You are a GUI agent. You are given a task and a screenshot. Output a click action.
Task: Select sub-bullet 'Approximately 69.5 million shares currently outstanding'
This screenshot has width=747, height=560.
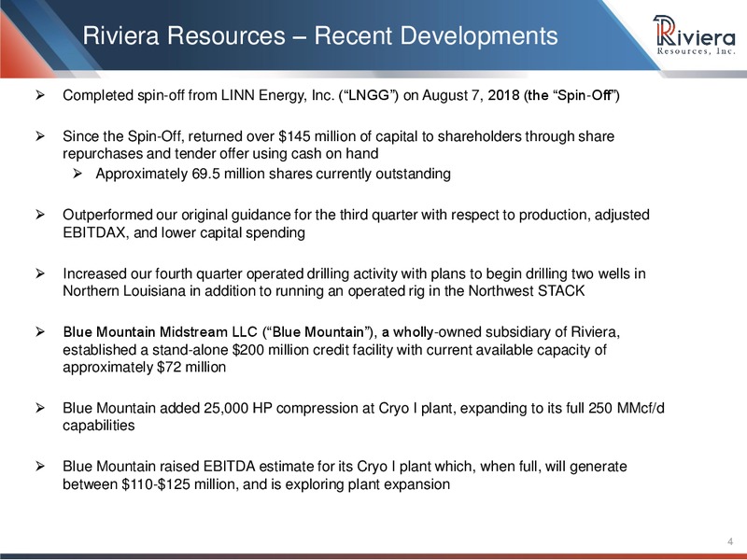pos(273,174)
